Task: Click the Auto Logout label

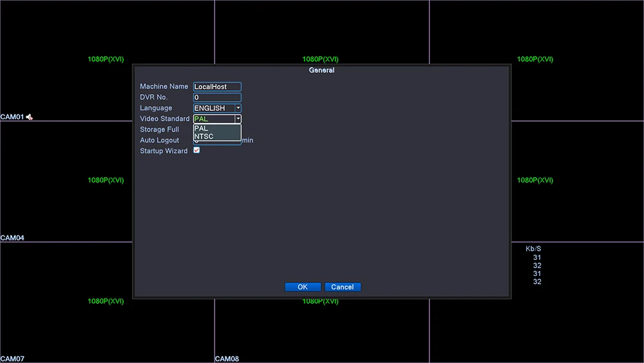Action: coord(159,140)
